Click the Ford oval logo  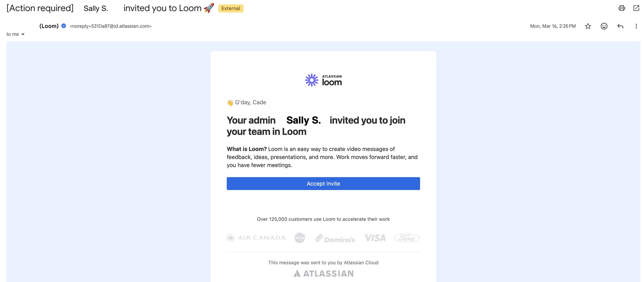point(407,238)
